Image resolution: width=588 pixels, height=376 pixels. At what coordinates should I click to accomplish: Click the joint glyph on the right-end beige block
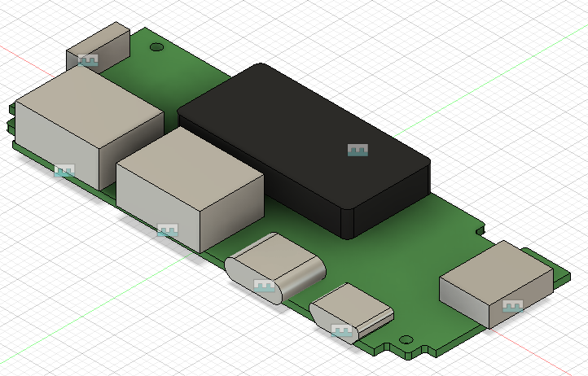coord(512,306)
